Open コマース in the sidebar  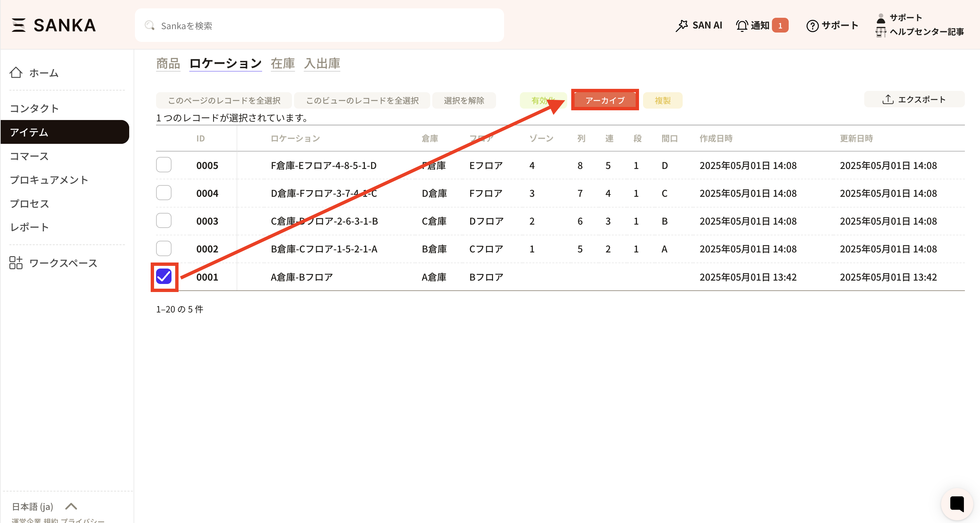(x=29, y=156)
